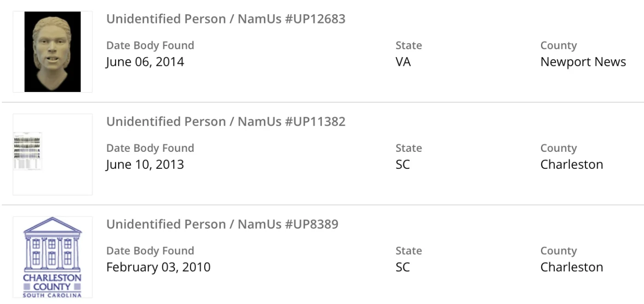Click Charleston county in the UP11382 row
The width and height of the screenshot is (644, 304).
[x=571, y=164]
